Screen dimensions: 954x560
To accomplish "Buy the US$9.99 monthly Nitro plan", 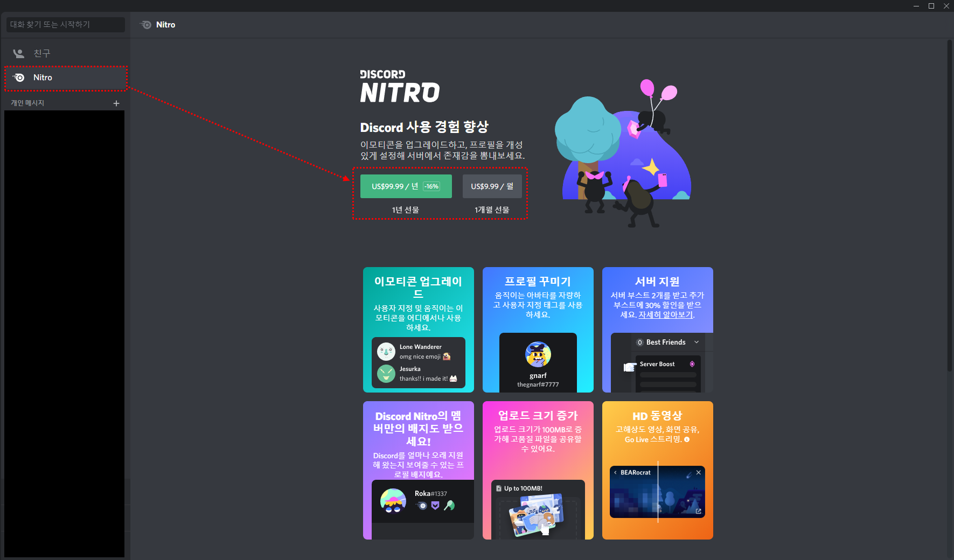I will [x=492, y=186].
